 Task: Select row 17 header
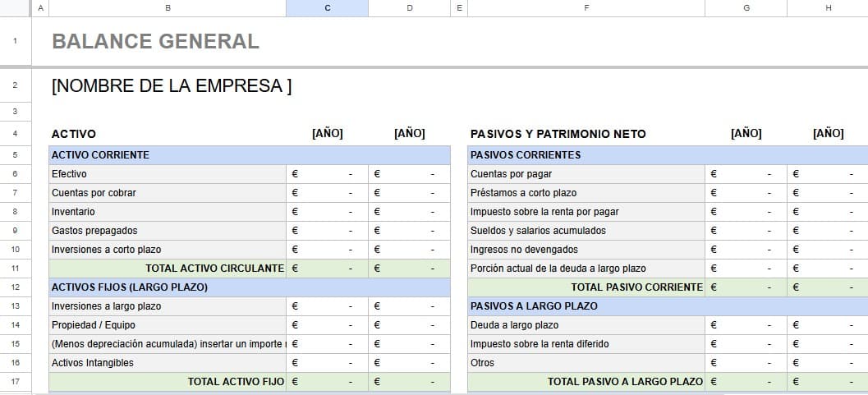coord(16,382)
